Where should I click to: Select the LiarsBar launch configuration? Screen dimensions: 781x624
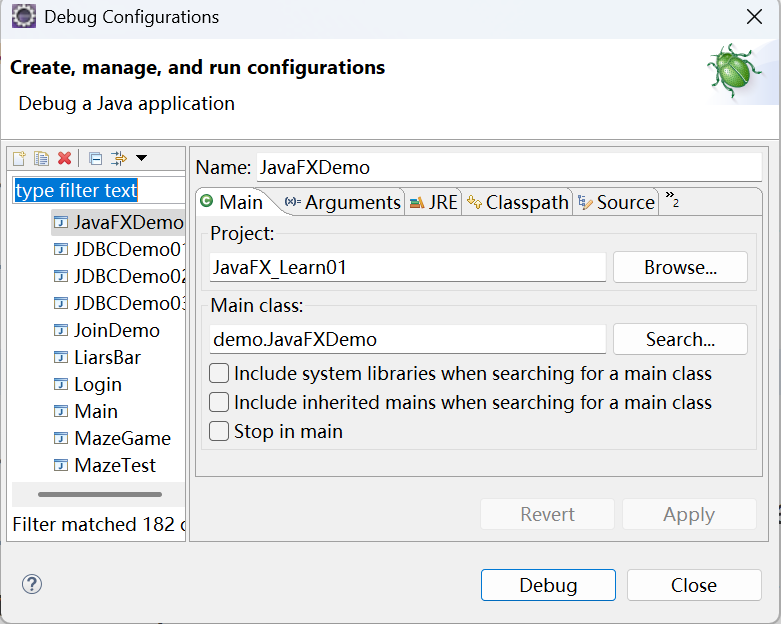coord(107,357)
